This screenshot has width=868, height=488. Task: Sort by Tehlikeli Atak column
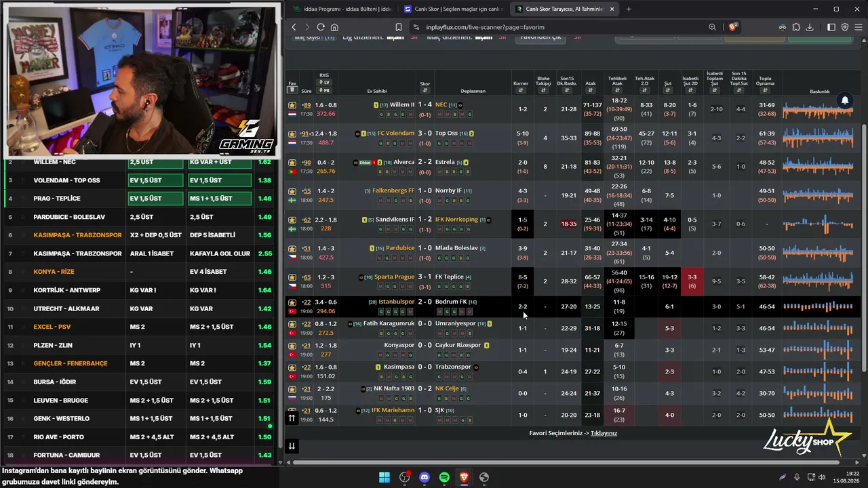pyautogui.click(x=618, y=91)
